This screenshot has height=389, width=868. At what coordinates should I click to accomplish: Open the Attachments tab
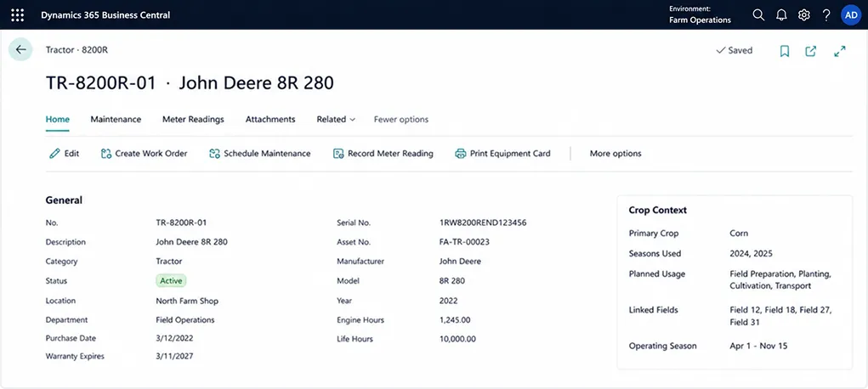pyautogui.click(x=270, y=119)
